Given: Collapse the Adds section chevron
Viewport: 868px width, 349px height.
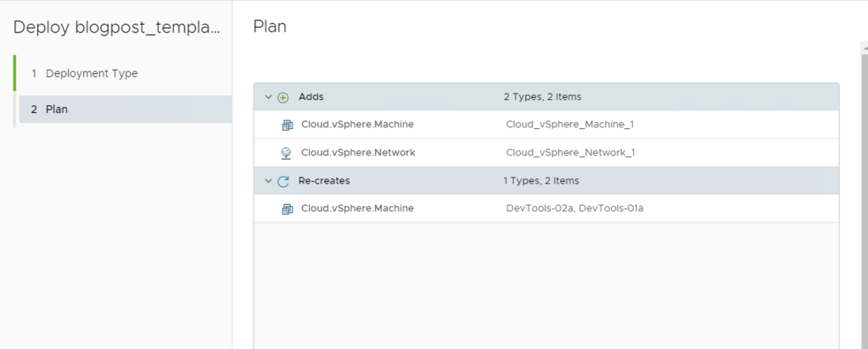Looking at the screenshot, I should [268, 98].
